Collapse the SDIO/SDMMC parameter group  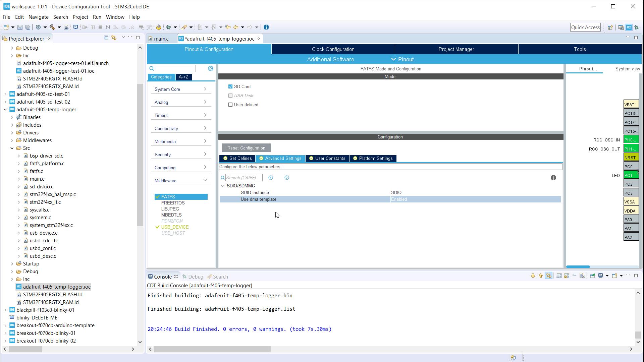click(x=223, y=186)
